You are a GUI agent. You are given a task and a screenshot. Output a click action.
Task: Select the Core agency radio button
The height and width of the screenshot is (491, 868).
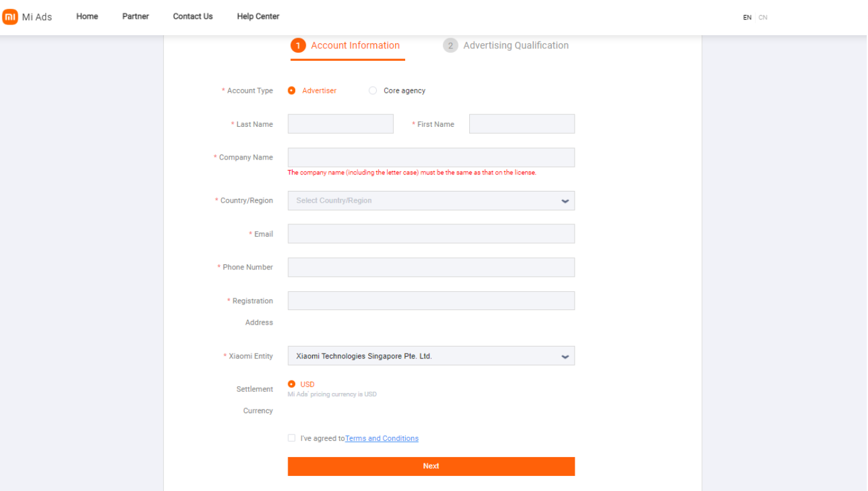click(x=372, y=90)
